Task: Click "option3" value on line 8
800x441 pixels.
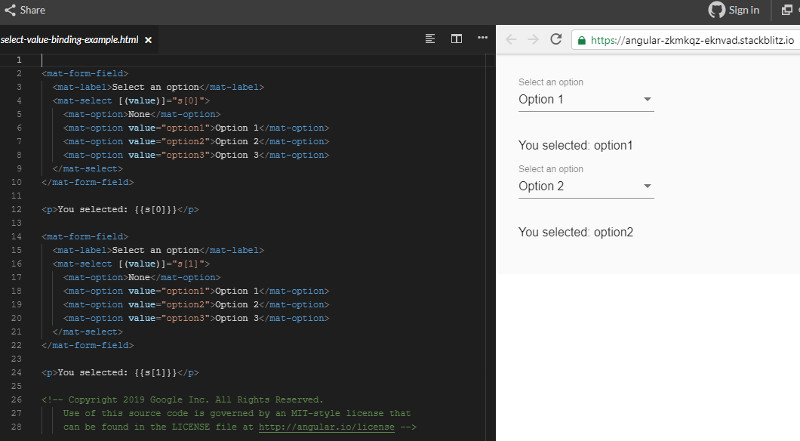Action: click(185, 155)
